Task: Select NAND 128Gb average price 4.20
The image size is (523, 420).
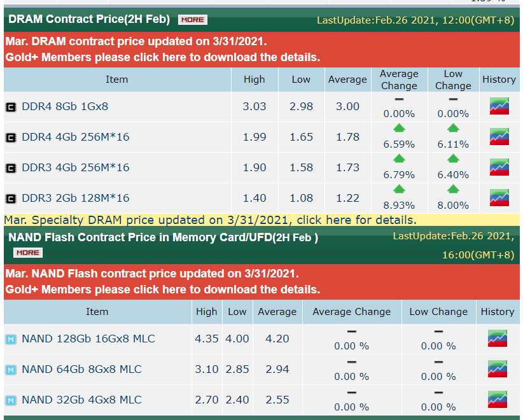Action: pos(277,339)
